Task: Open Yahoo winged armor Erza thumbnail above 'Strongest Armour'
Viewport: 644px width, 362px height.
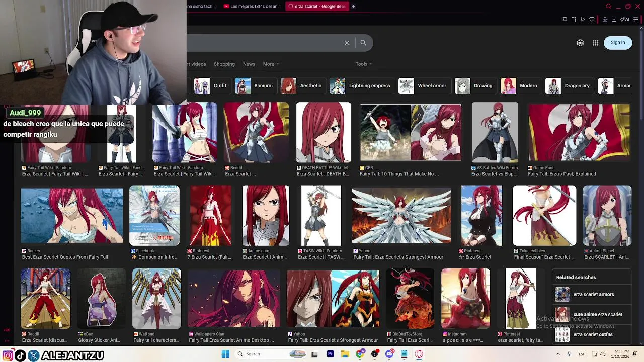Action: [401, 216]
